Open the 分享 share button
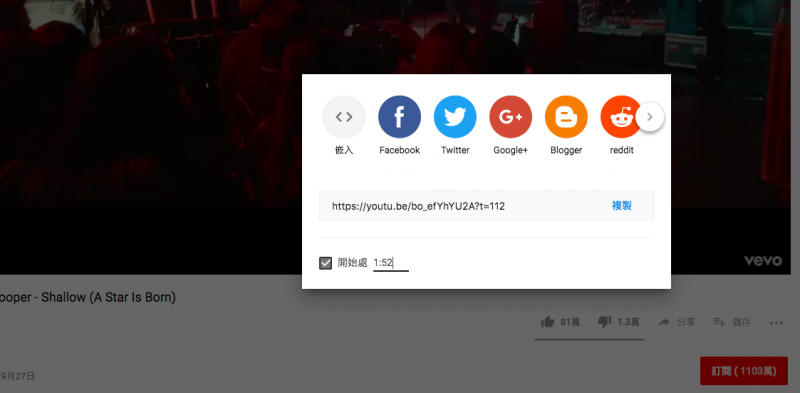The image size is (800, 393). pos(677,322)
